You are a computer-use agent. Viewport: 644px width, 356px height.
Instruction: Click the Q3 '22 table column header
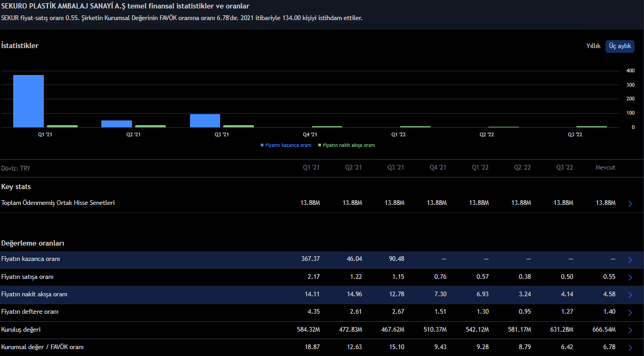pyautogui.click(x=564, y=167)
